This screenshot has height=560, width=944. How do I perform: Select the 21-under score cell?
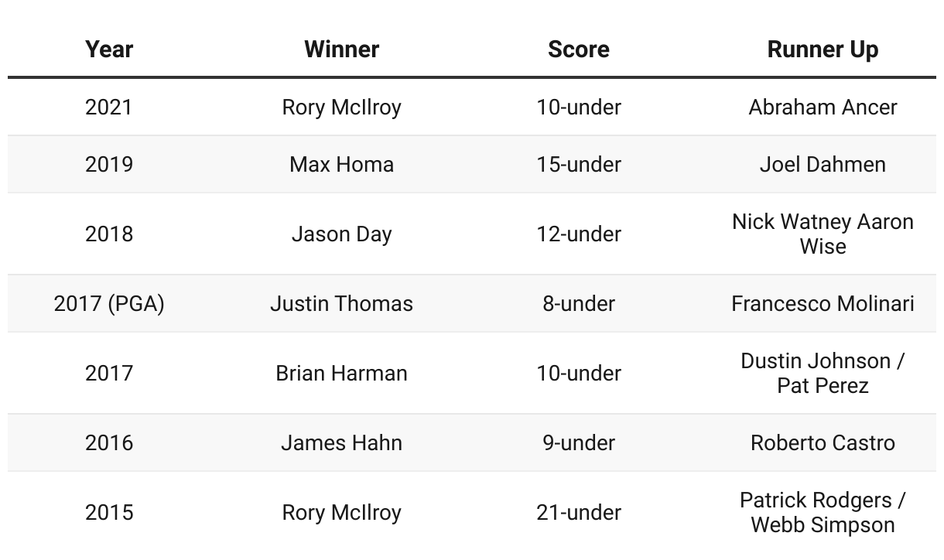[x=579, y=512]
